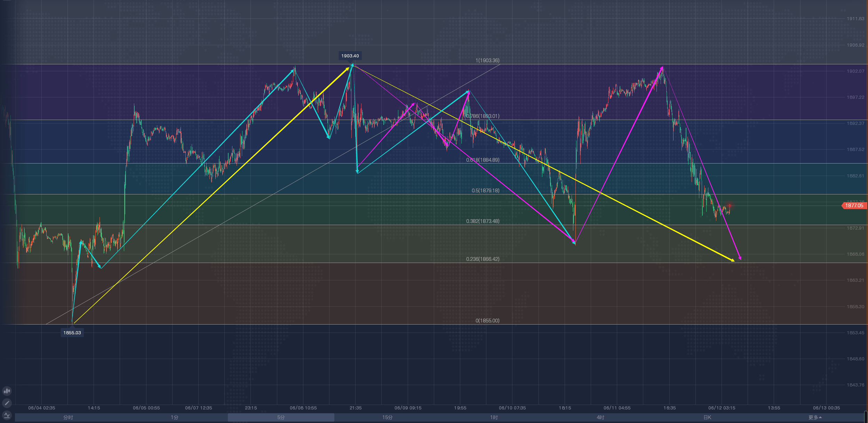Click the time axis label 06/13 00:35
This screenshot has width=868, height=423.
(x=827, y=408)
